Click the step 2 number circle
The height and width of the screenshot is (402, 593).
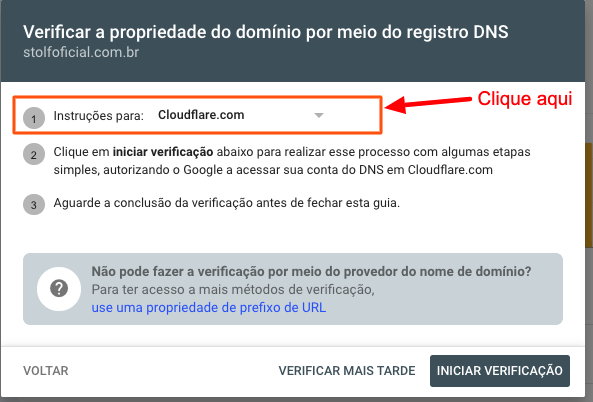click(34, 154)
